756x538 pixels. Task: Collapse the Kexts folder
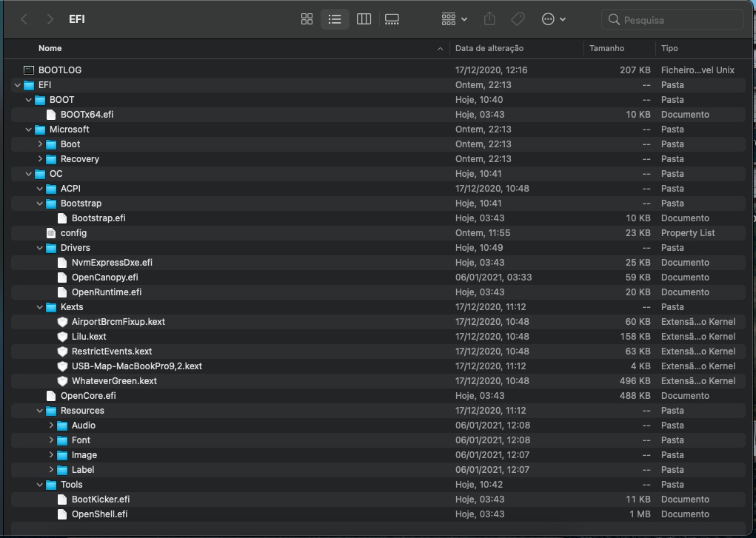(x=39, y=307)
